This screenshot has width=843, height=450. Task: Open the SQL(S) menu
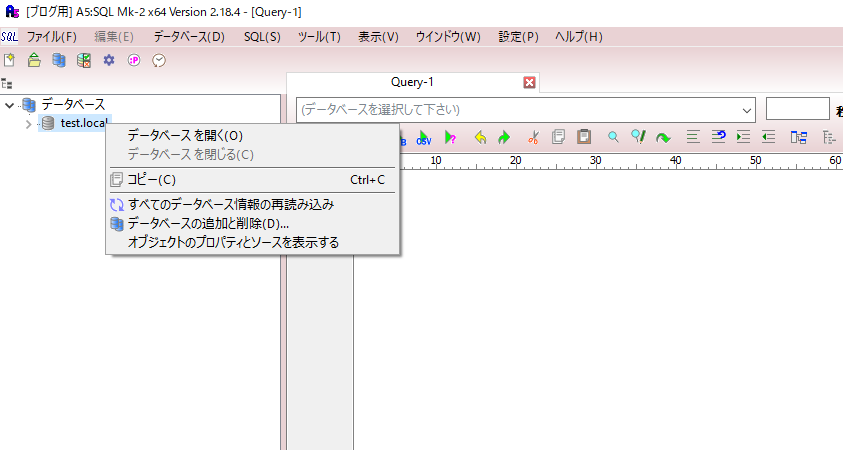click(262, 37)
